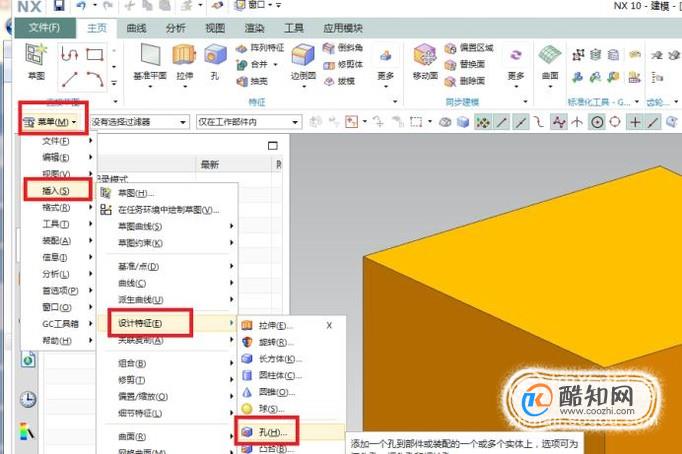Toggle the control point snap button
The height and width of the screenshot is (454, 682).
pos(538,122)
